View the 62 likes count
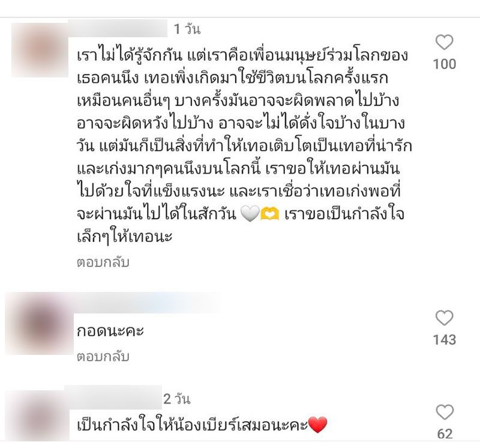The image size is (480, 448). pyautogui.click(x=445, y=434)
